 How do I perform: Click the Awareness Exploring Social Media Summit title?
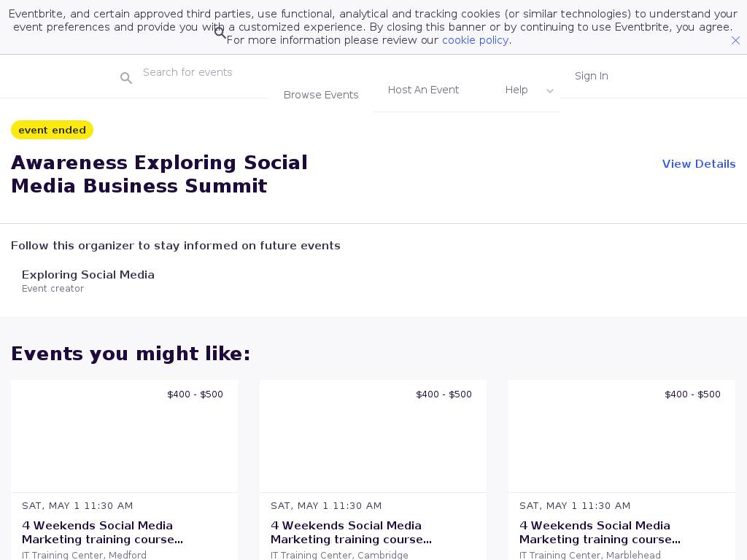[159, 174]
